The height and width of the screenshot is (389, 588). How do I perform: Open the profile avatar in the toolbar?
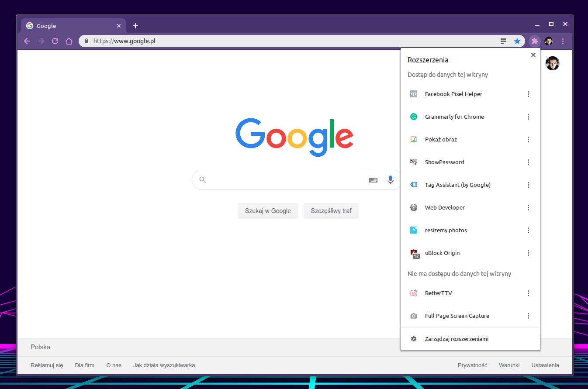click(549, 41)
